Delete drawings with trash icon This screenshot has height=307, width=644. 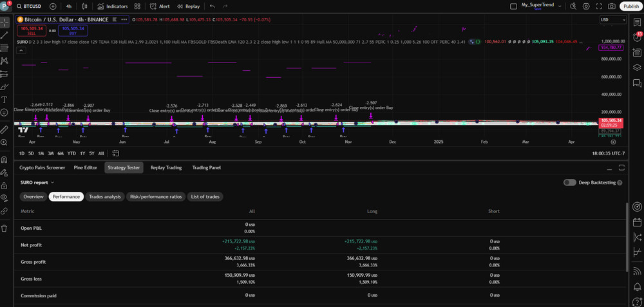pyautogui.click(x=5, y=228)
